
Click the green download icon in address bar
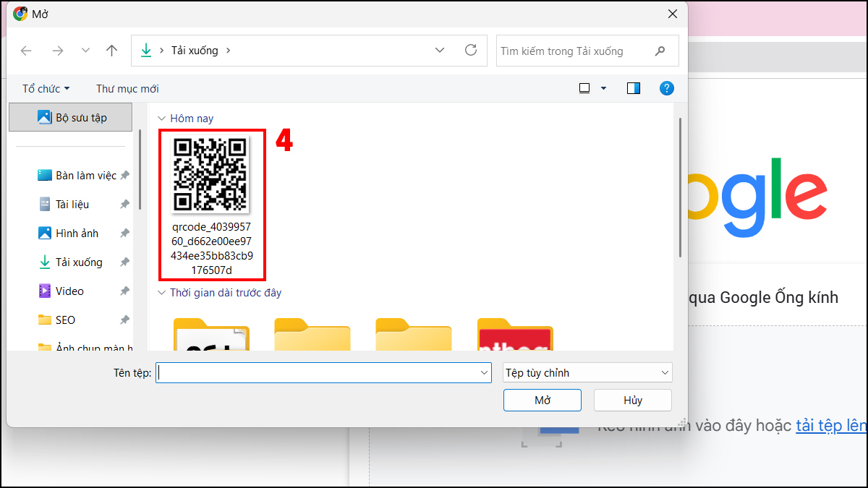(146, 51)
